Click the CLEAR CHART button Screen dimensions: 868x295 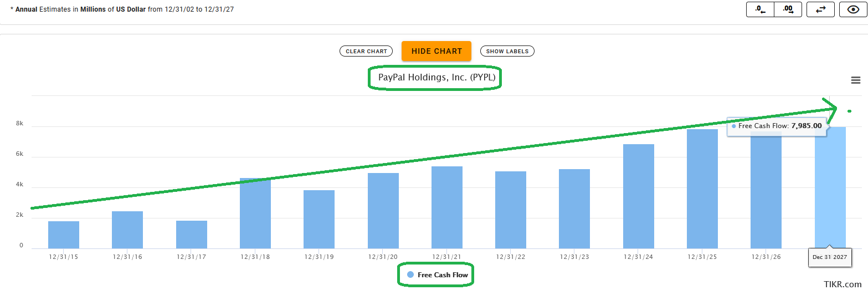[x=366, y=51]
